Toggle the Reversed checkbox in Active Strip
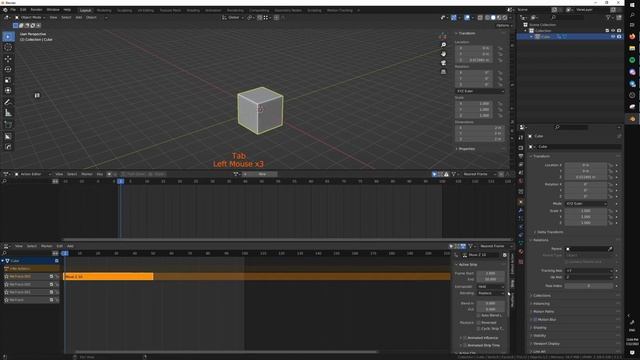This screenshot has width=640, height=360. (x=478, y=322)
